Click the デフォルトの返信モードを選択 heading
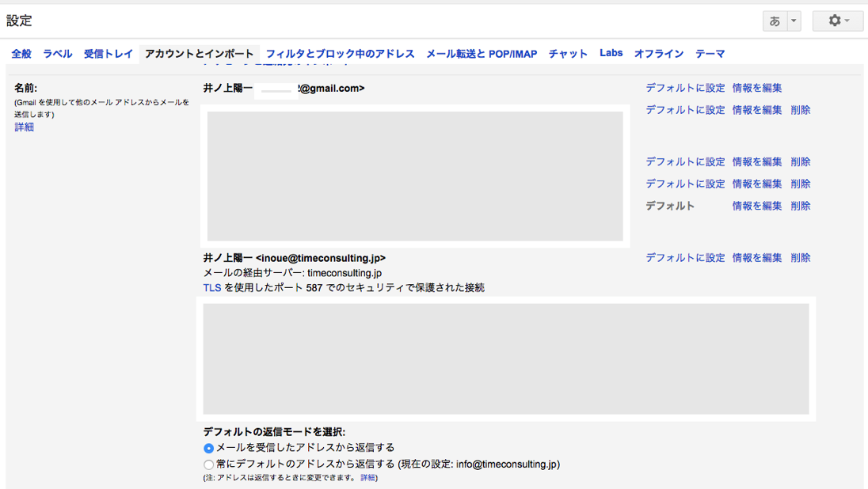Viewport: 868px width, 489px height. pos(274,431)
